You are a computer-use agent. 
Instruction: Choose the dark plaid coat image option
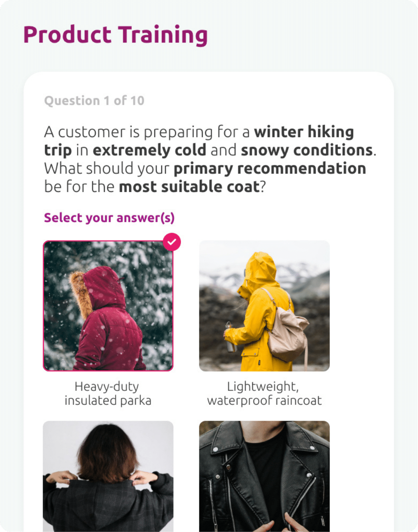108,476
